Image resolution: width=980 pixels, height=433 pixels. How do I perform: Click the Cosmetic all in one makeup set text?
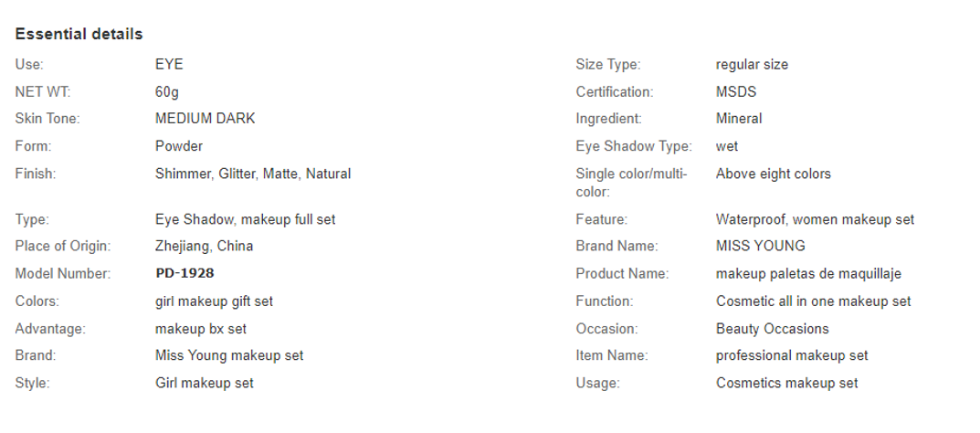pos(814,301)
